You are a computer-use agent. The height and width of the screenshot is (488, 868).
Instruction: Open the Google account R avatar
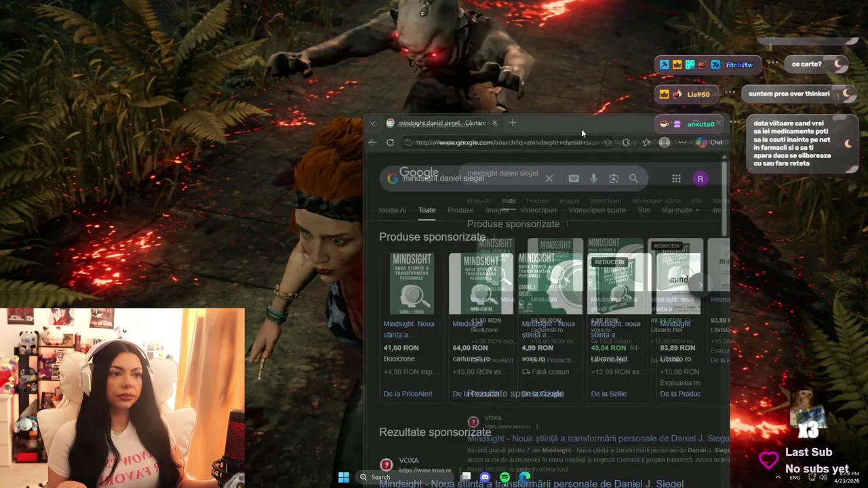701,178
